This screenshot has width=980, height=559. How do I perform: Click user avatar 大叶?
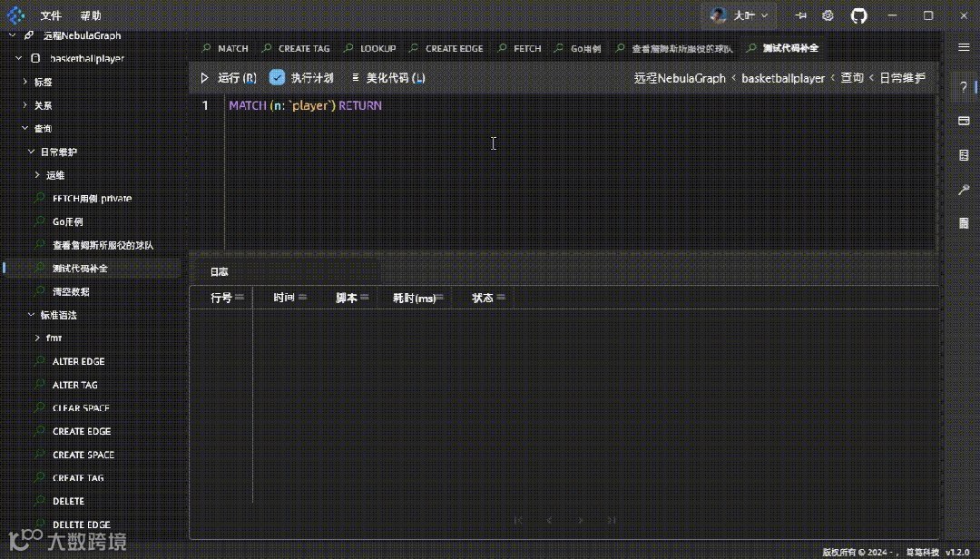(718, 15)
